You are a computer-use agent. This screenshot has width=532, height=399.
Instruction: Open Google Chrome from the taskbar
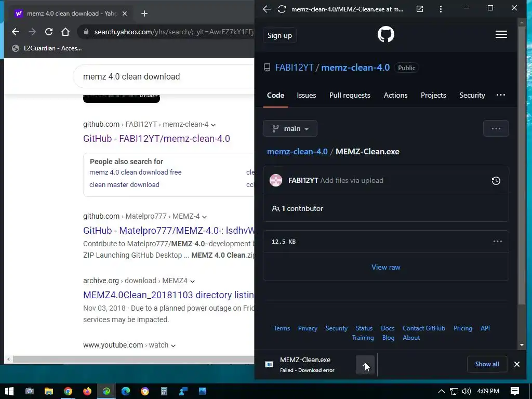pyautogui.click(x=68, y=391)
